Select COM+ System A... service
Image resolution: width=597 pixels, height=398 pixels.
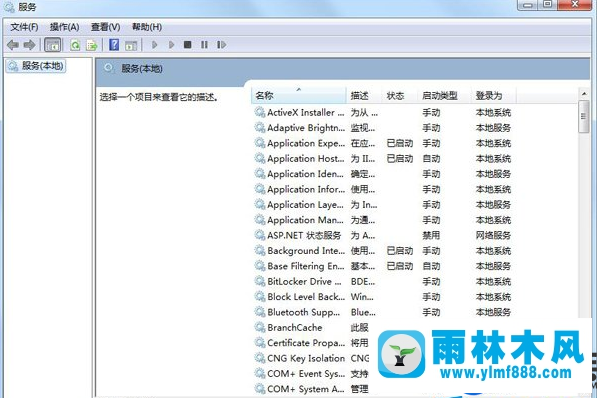tap(311, 389)
